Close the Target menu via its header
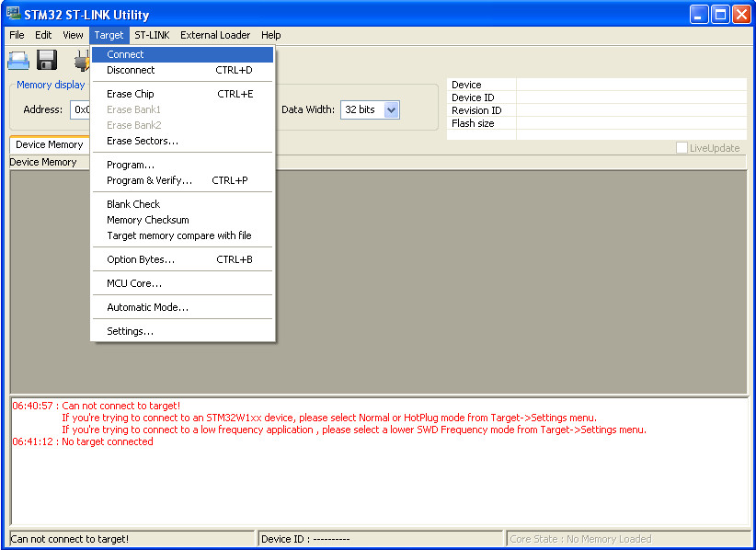Viewport: 756px width, 550px height. (109, 35)
